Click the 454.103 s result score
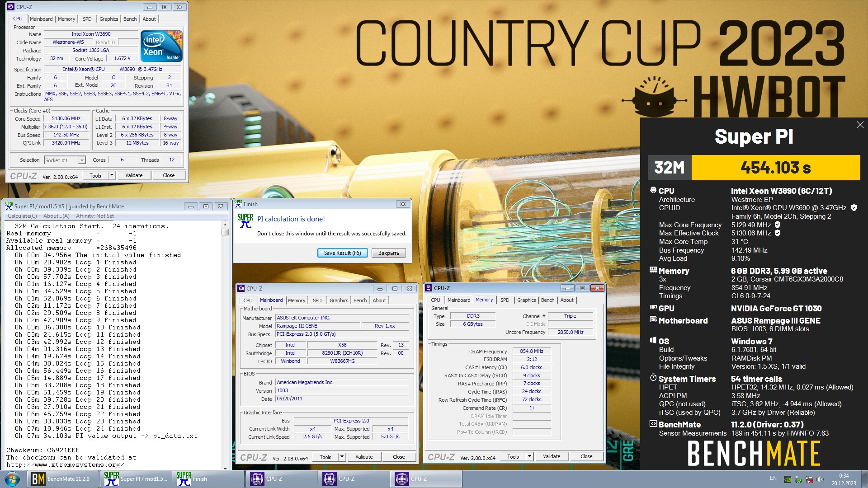 click(775, 168)
